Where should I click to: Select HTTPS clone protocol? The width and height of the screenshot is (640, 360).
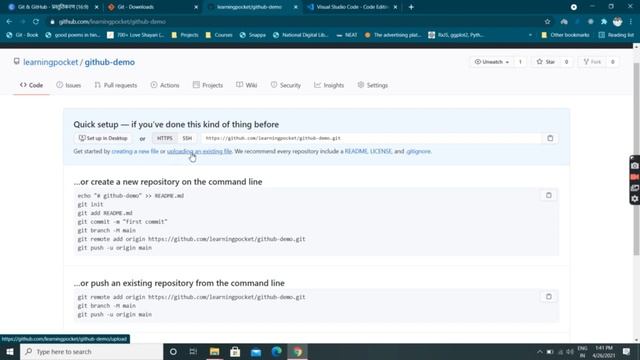click(x=164, y=138)
